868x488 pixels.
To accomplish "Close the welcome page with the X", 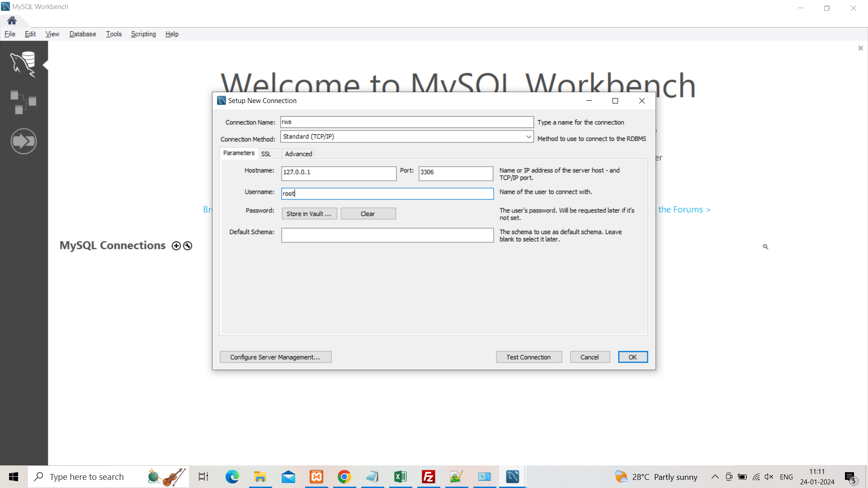I will (860, 48).
